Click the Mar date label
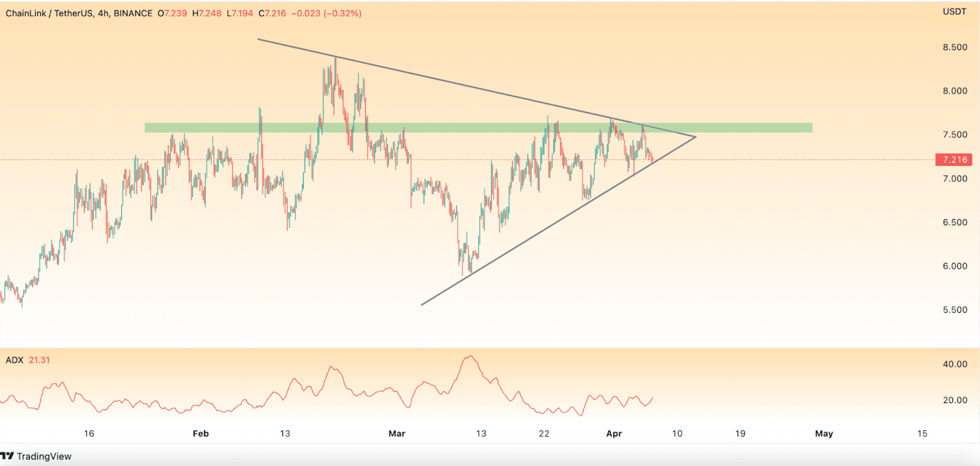The image size is (980, 466). (397, 434)
